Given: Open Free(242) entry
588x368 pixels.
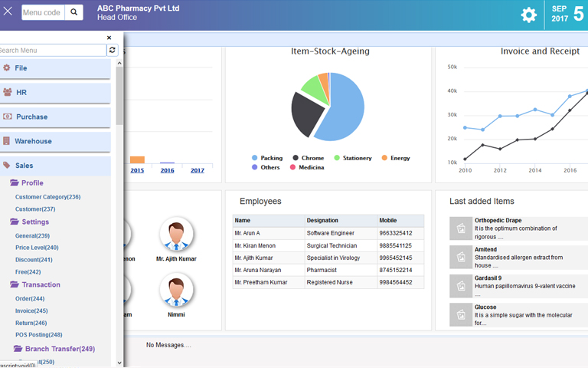Looking at the screenshot, I should pyautogui.click(x=28, y=272).
